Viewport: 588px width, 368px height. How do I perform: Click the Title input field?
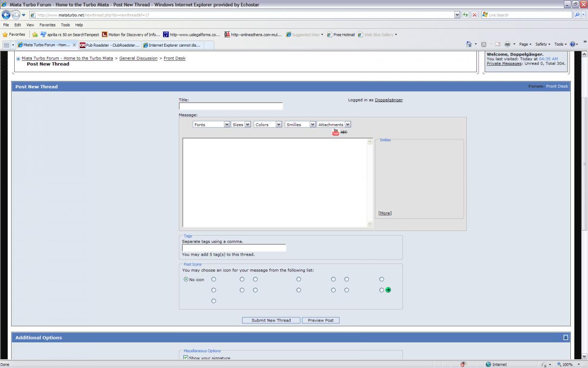coord(231,106)
